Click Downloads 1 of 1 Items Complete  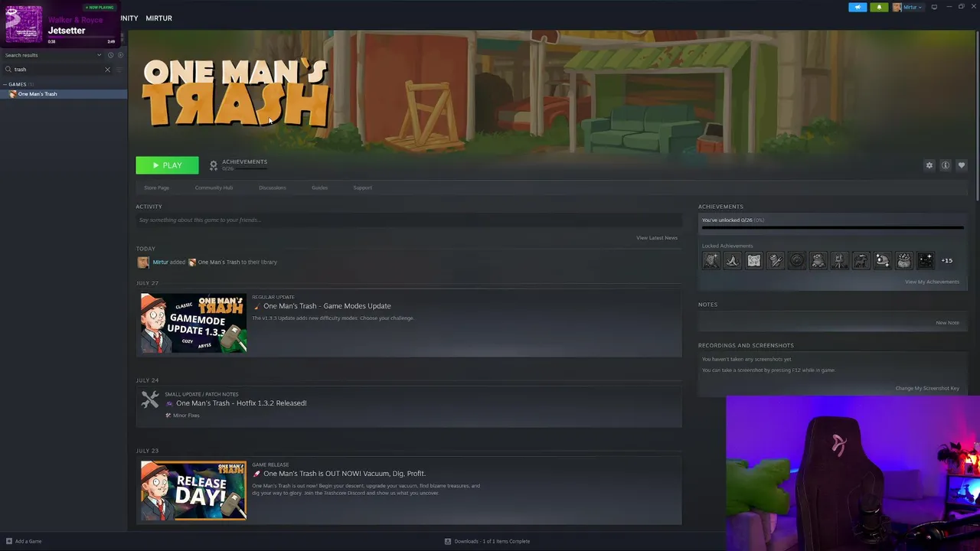tap(492, 541)
